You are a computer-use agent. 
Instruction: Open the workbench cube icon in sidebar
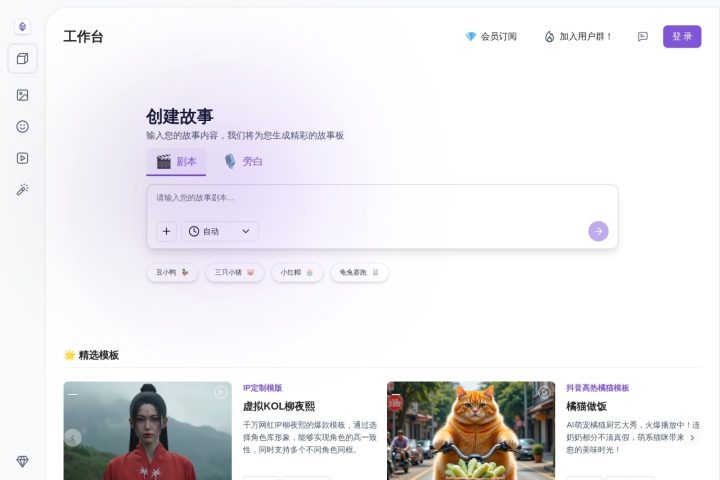(22, 59)
